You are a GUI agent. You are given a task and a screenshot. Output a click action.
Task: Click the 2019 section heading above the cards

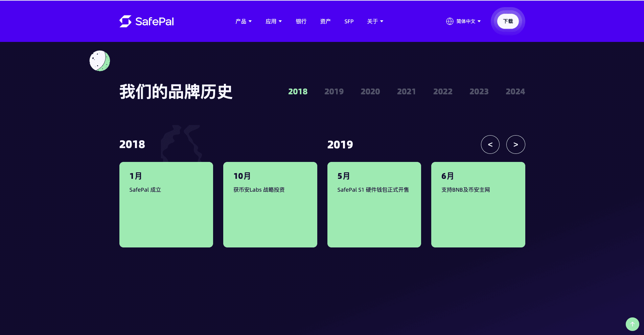click(340, 145)
